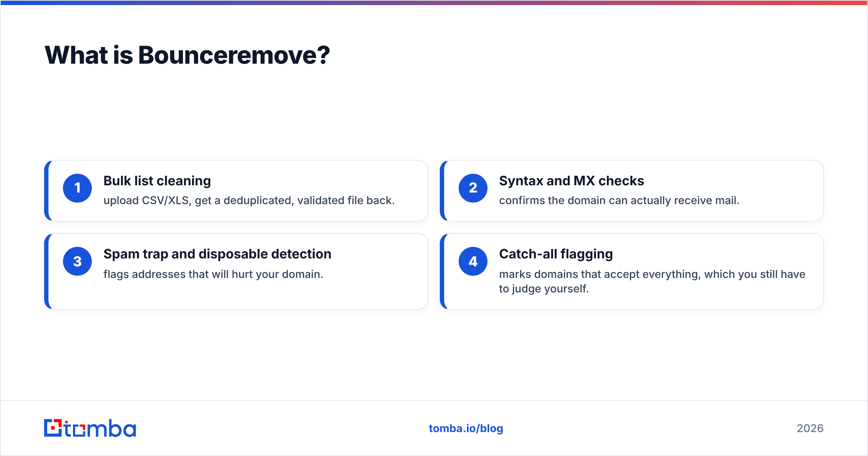Click text "upload CSV/XLS, get a deduplicated, validated file back."
The image size is (868, 456).
(249, 200)
